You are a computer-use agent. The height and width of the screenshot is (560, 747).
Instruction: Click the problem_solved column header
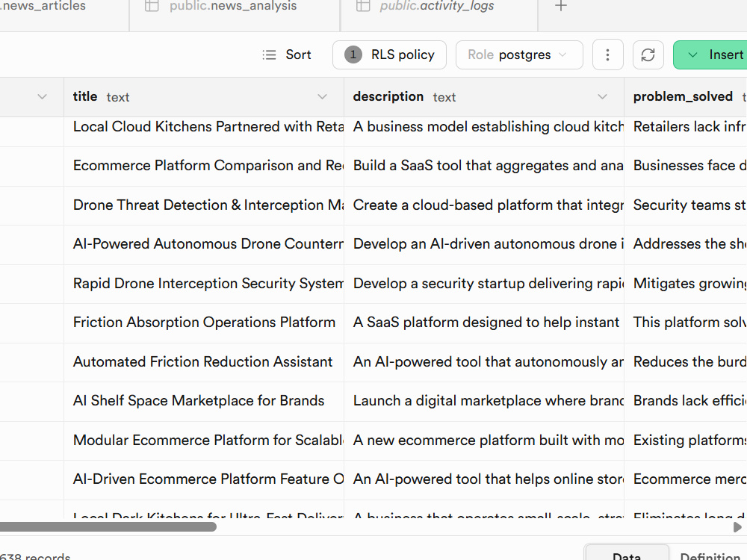coord(686,96)
